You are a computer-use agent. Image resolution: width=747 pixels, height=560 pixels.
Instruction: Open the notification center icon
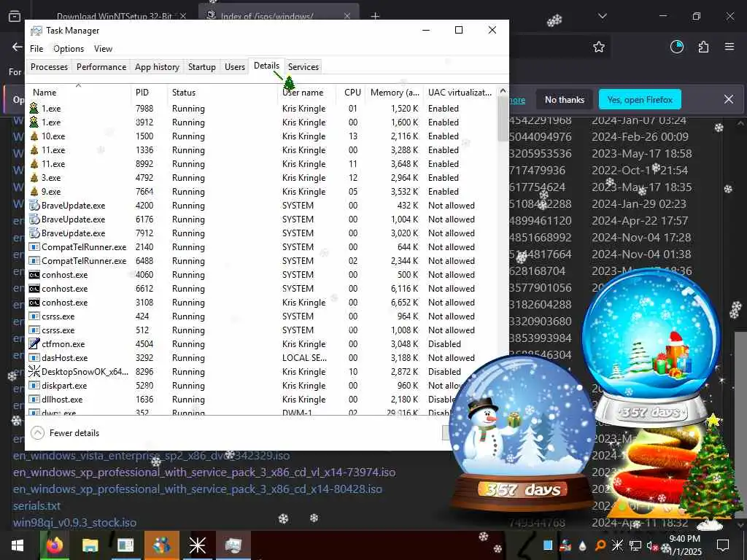[723, 545]
